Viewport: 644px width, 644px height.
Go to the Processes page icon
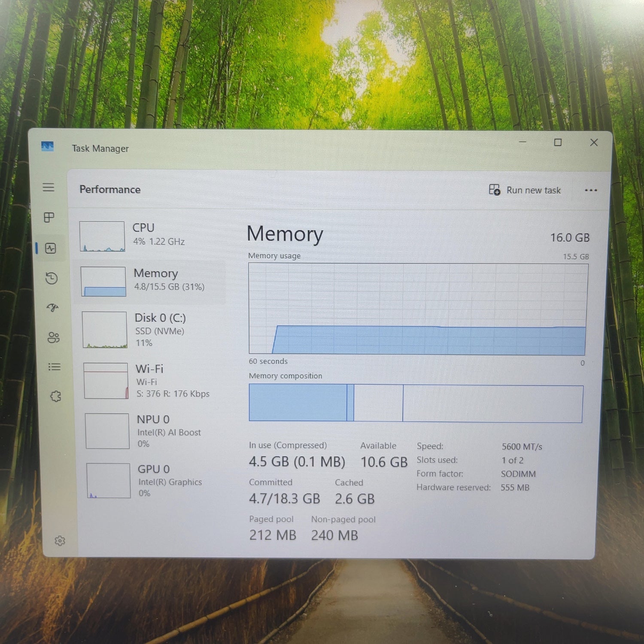[x=49, y=217]
